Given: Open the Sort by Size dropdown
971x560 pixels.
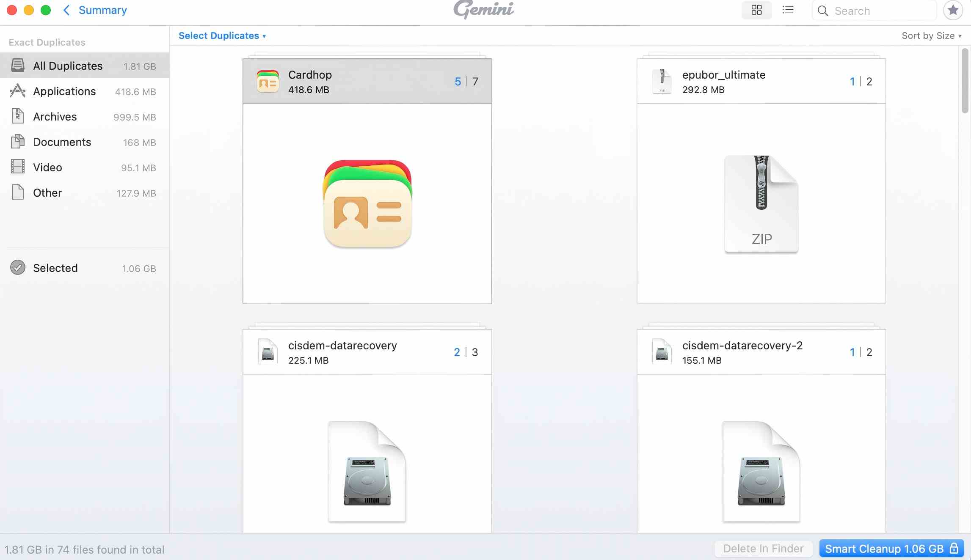Looking at the screenshot, I should click(x=931, y=36).
